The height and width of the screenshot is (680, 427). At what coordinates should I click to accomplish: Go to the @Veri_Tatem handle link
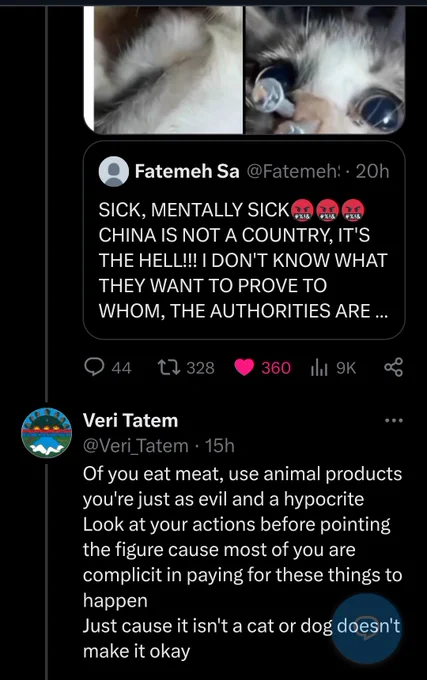pos(136,445)
